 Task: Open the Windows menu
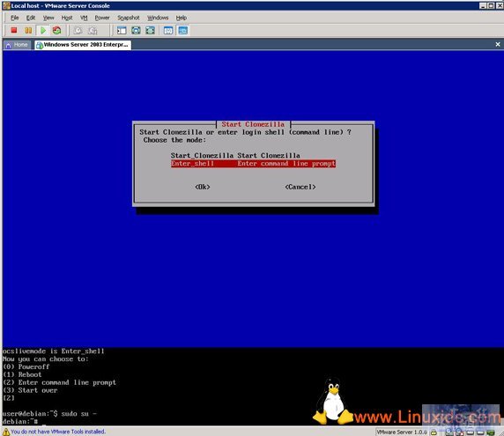tap(158, 18)
